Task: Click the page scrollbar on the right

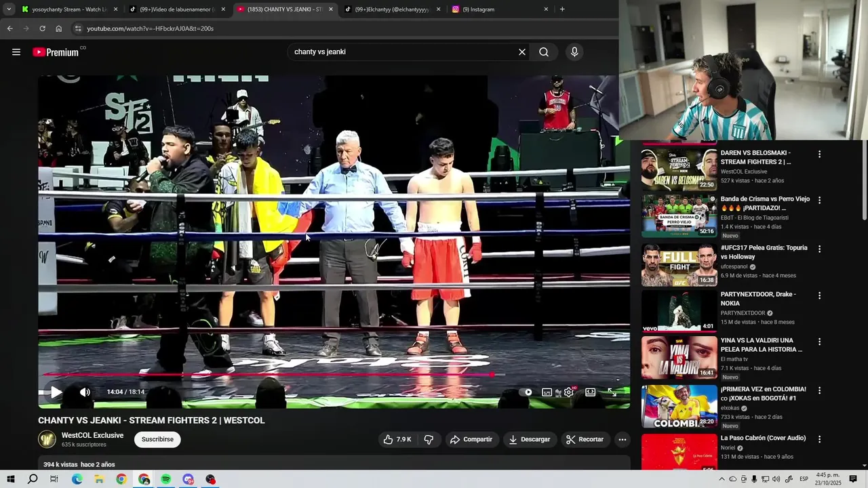Action: click(x=864, y=180)
